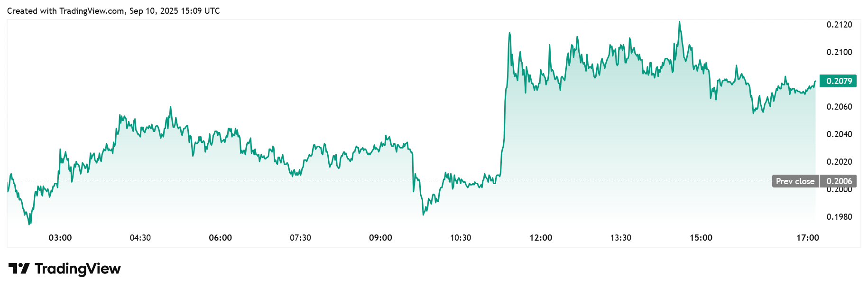Click the TradingView logo icon

19,269
